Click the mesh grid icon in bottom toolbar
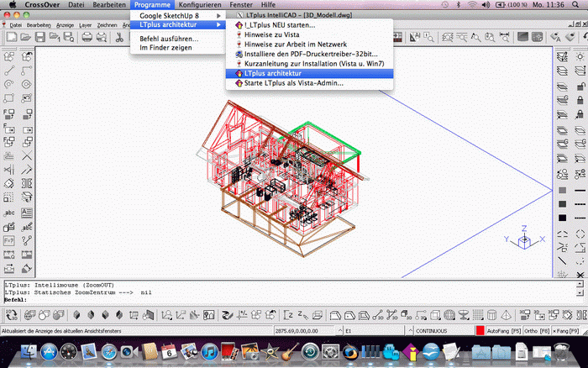Screen dimensions: 588x368 pos(478,315)
